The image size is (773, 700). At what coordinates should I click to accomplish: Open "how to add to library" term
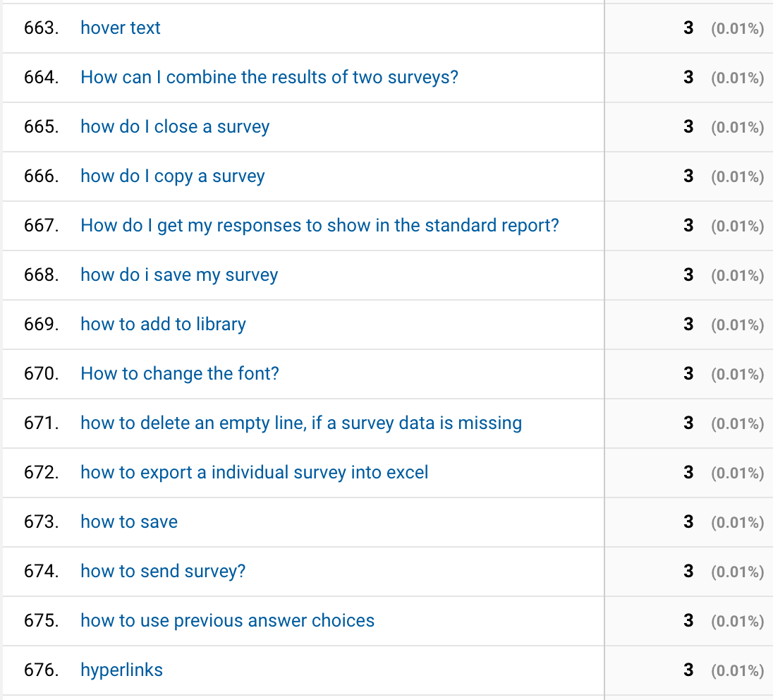[x=163, y=325]
